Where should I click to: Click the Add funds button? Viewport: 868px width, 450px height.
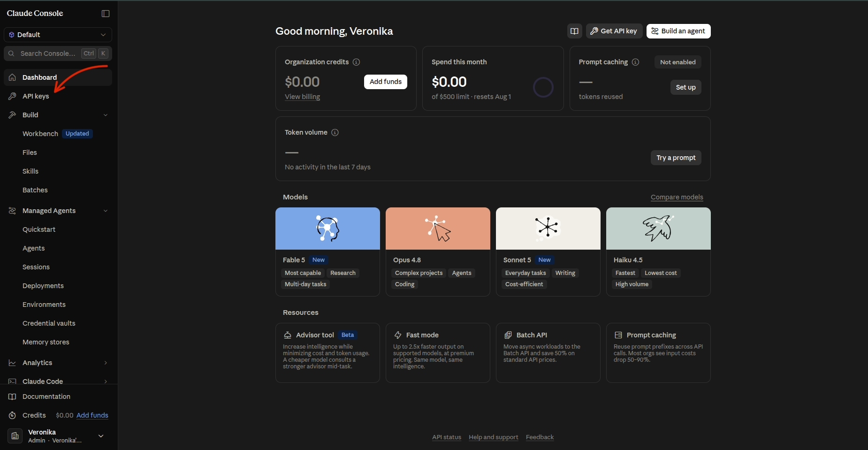coord(386,82)
